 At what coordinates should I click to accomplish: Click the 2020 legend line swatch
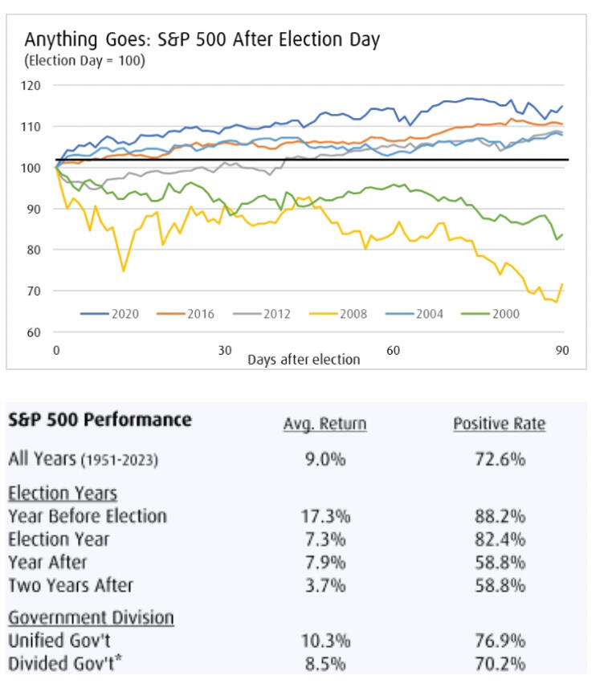94,314
